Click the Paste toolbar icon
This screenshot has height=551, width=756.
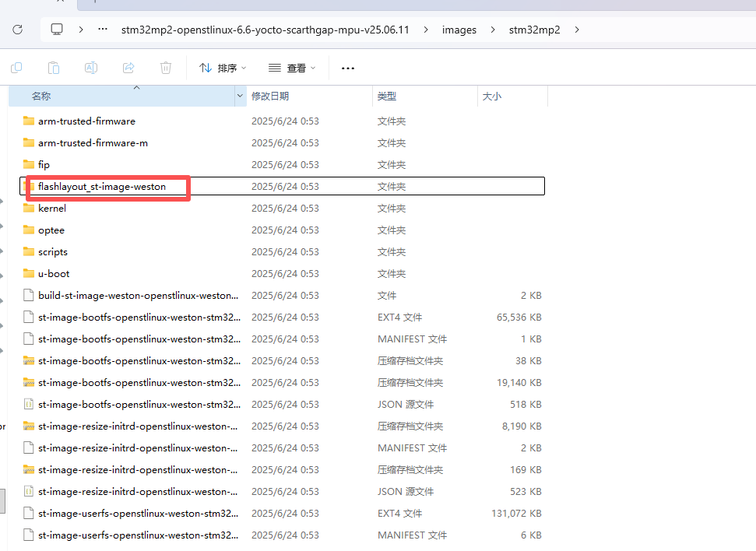click(x=54, y=68)
